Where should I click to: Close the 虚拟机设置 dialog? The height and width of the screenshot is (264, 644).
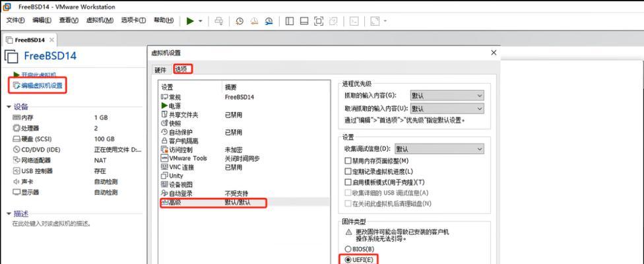coord(494,53)
